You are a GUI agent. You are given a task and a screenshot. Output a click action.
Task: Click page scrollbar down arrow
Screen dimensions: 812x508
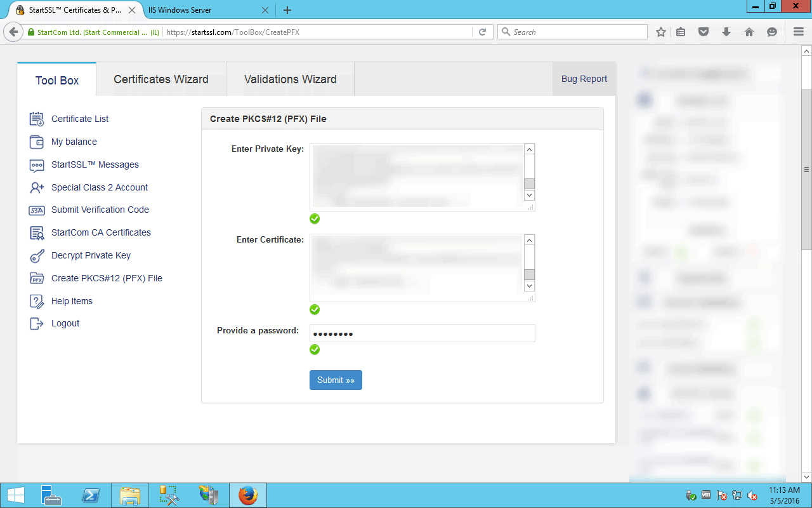point(806,477)
